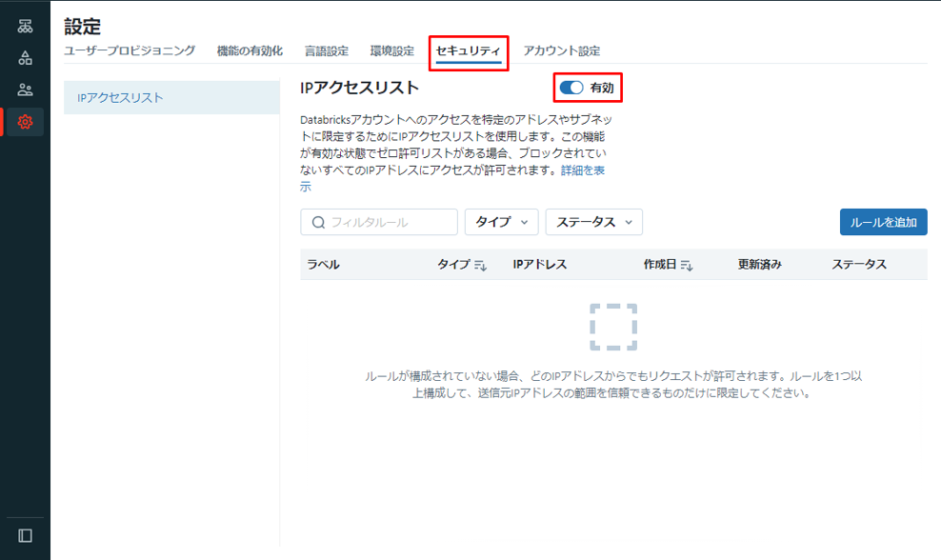The image size is (941, 560).
Task: Open the catalog shapes icon in sidebar
Action: click(25, 58)
